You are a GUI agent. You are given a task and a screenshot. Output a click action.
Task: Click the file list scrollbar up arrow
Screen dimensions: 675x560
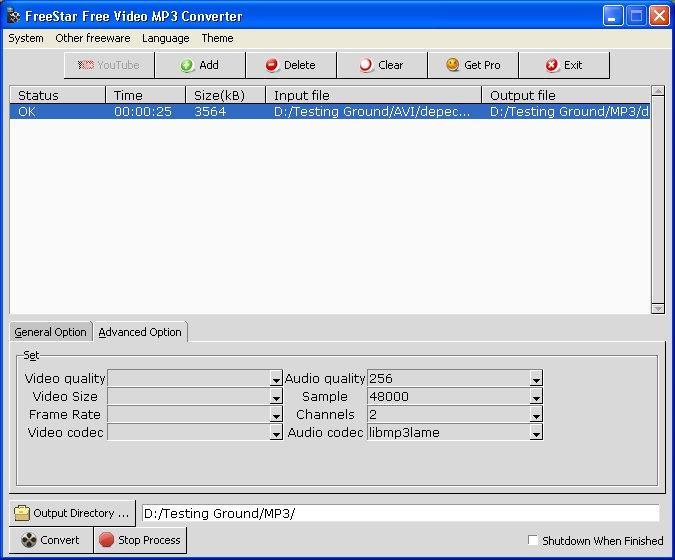pos(658,90)
